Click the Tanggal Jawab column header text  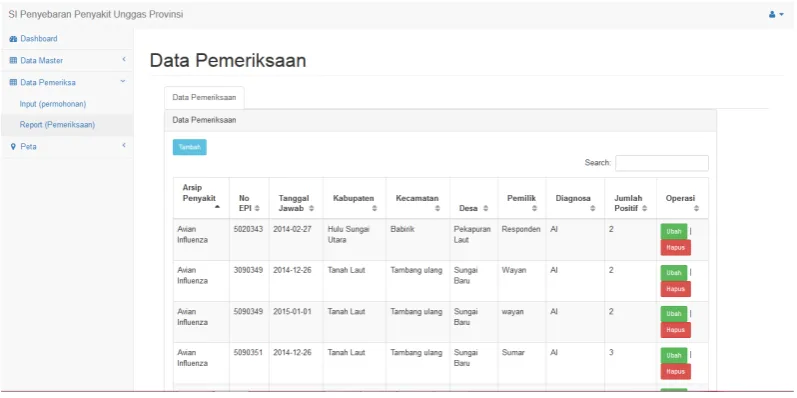[x=293, y=203]
